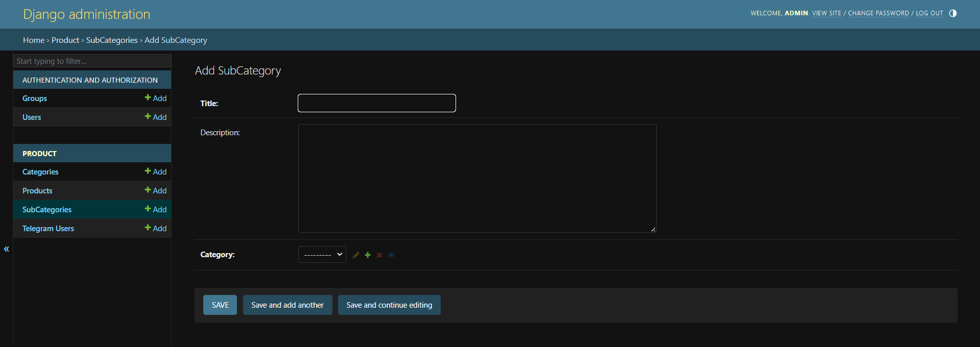Click the Add link for Telegram Users

coord(156,228)
